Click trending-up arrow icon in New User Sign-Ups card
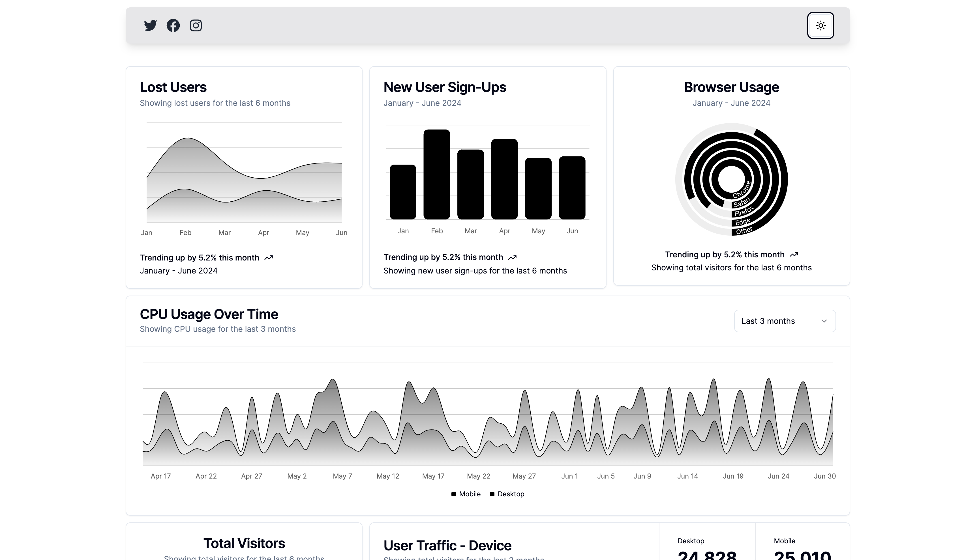977x560 pixels. coord(512,257)
